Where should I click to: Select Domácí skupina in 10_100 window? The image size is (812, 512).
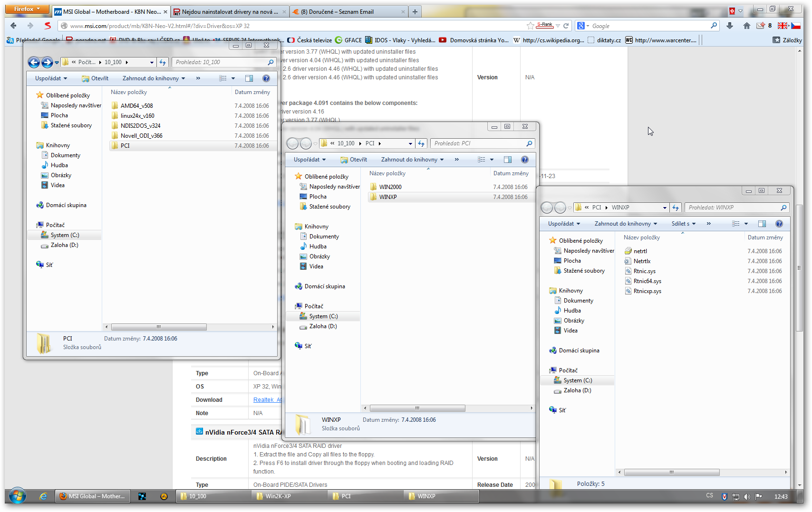coord(61,205)
